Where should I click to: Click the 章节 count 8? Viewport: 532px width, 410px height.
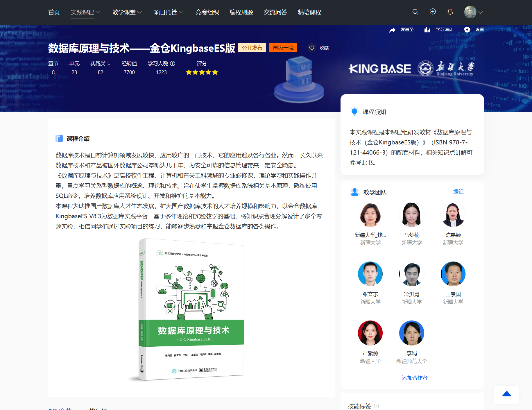53,72
